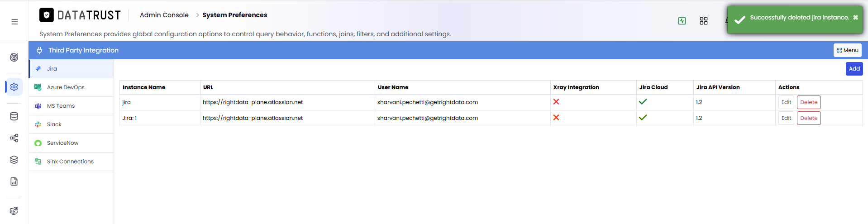This screenshot has height=224, width=868.
Task: Click the Sink Connections icon
Action: [38, 162]
